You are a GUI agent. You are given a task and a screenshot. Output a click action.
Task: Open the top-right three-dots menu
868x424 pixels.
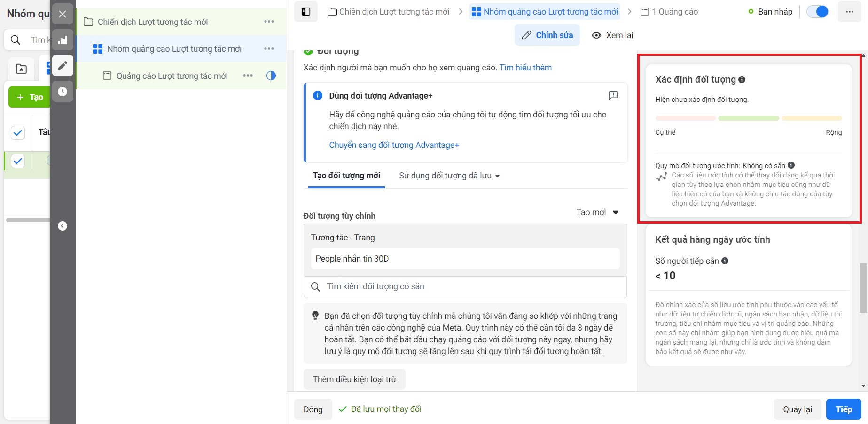pos(850,12)
